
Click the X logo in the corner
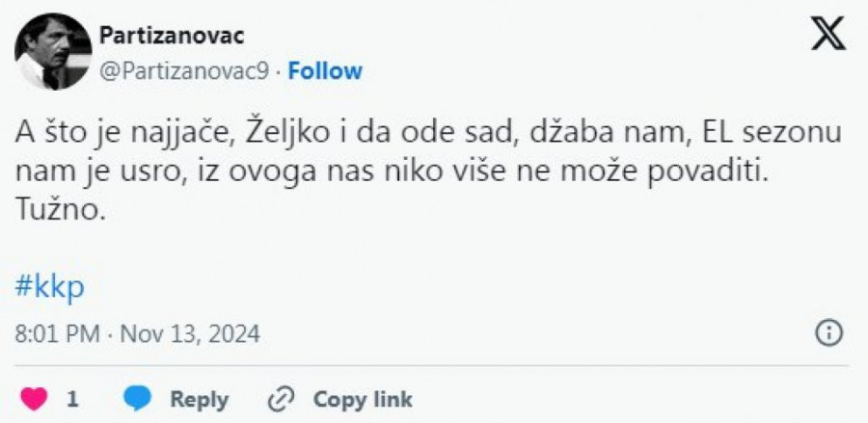point(827,35)
